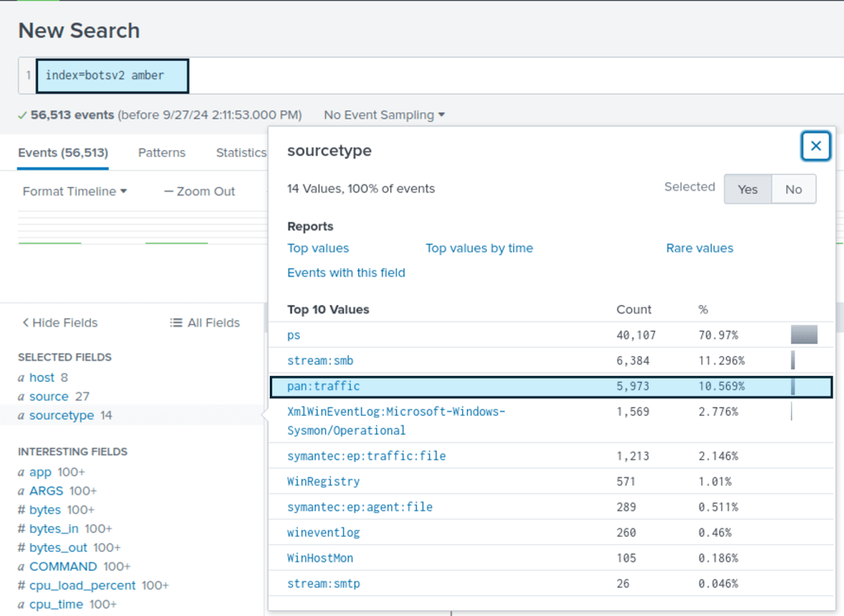The image size is (844, 616).
Task: Open the Rare values report
Action: point(699,248)
